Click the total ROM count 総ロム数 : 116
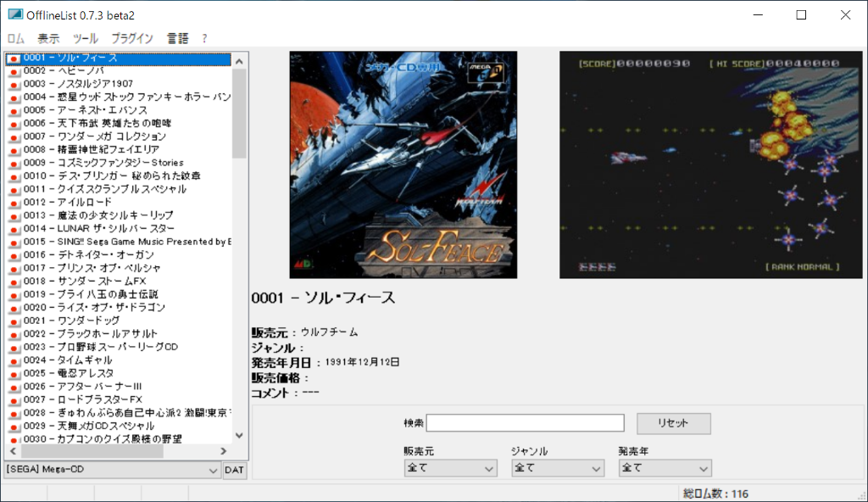The image size is (868, 502). pyautogui.click(x=715, y=494)
